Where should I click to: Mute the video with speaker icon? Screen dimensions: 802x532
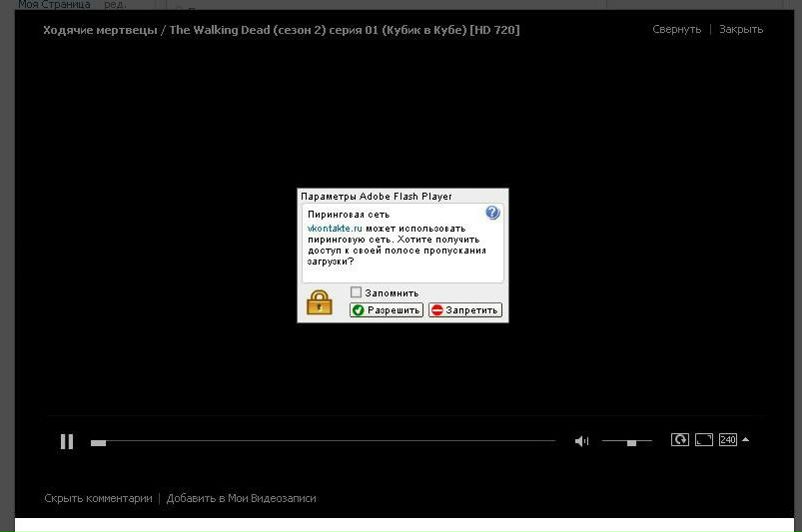click(581, 441)
